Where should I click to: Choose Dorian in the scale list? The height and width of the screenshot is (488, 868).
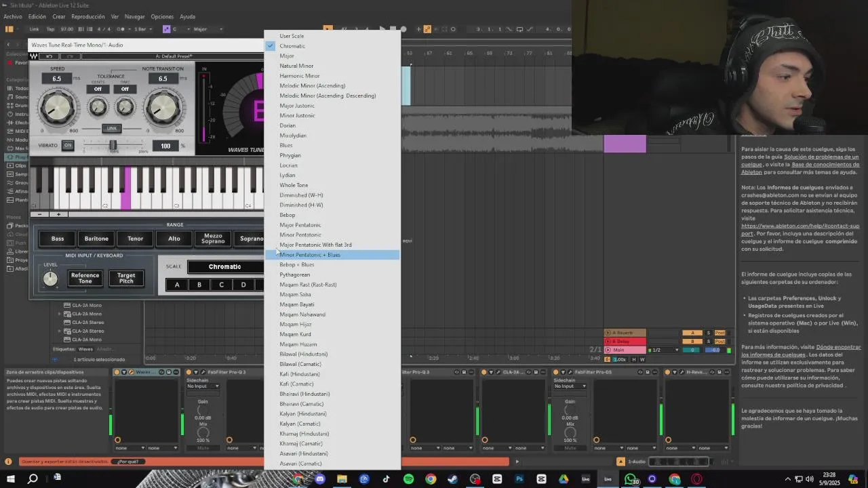click(x=332, y=125)
